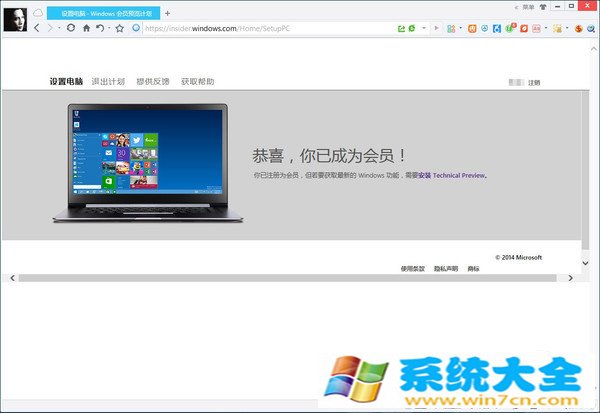Open the 商标 footer link

[473, 269]
